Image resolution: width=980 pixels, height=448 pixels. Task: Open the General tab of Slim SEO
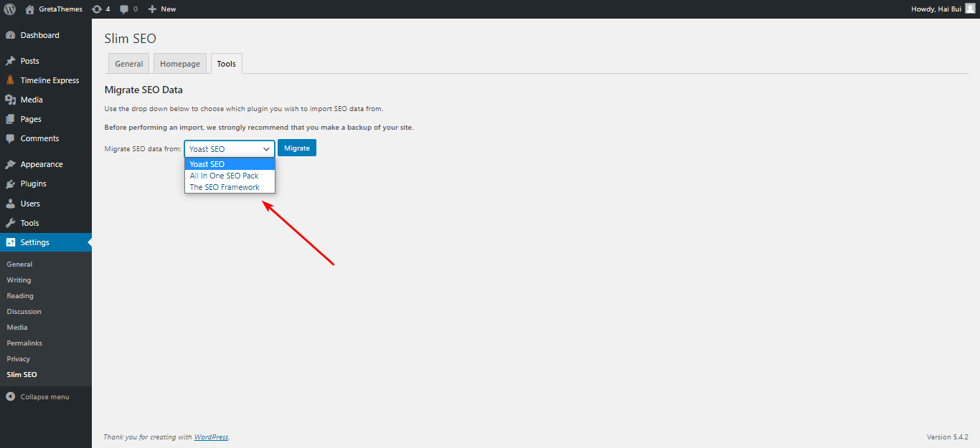pos(128,63)
